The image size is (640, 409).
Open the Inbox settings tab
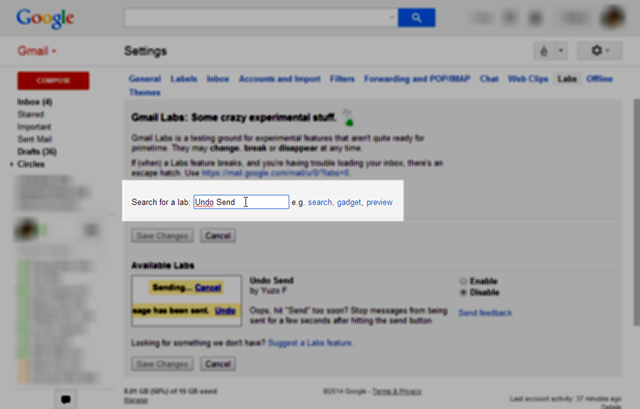(x=218, y=79)
